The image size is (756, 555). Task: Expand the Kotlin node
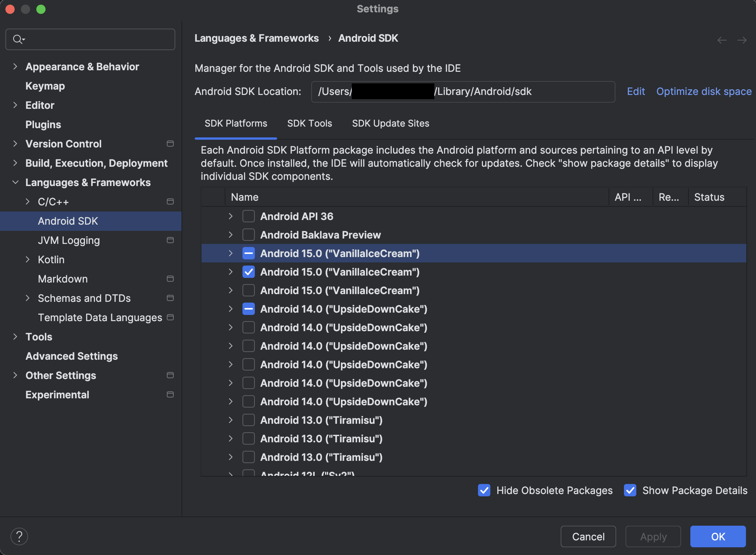(27, 259)
